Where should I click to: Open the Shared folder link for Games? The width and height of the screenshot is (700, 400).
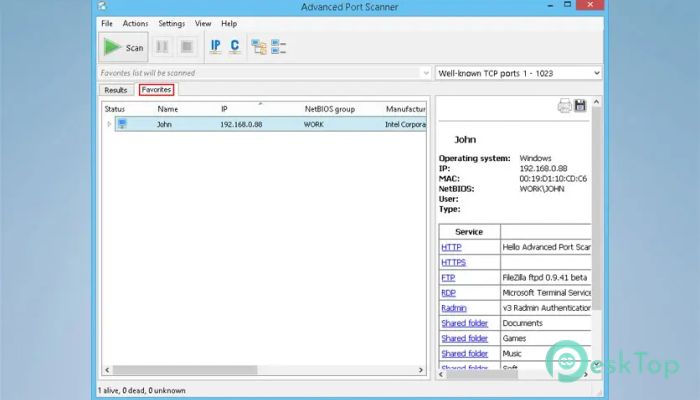464,338
